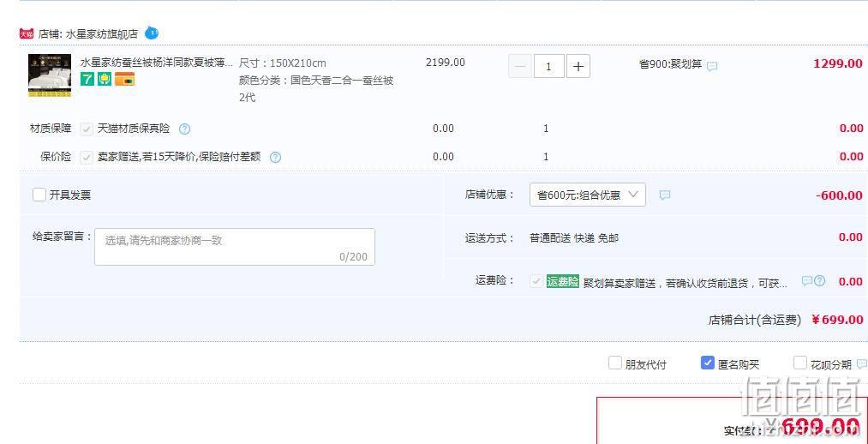Click the Tmall logo icon beside the store name

click(26, 33)
